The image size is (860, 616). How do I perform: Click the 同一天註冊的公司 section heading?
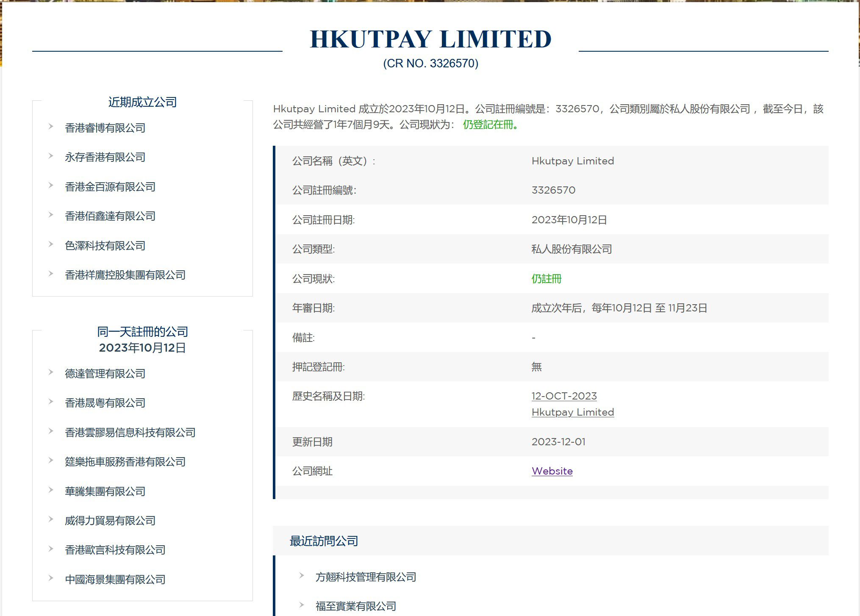pyautogui.click(x=142, y=332)
